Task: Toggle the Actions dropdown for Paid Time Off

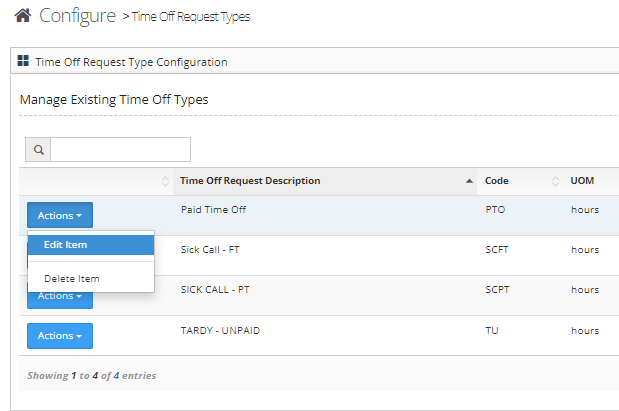Action: (60, 215)
